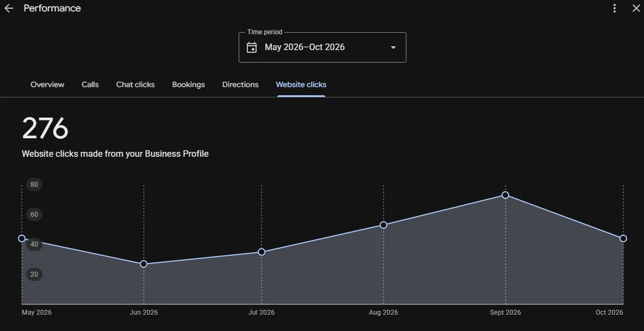Click the 40 y-axis label

tap(34, 244)
